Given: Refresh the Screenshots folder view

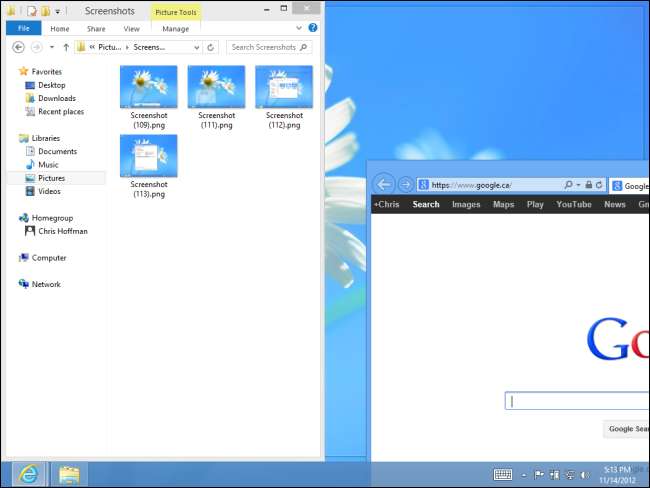Looking at the screenshot, I should [x=211, y=47].
